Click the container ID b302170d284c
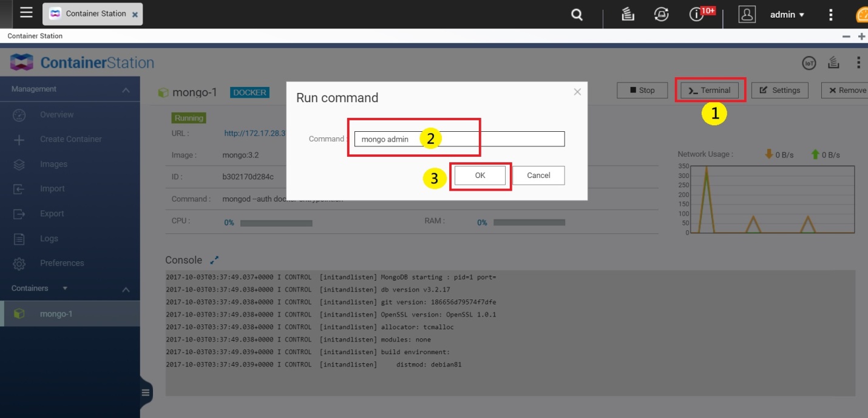The width and height of the screenshot is (868, 418). tap(248, 177)
